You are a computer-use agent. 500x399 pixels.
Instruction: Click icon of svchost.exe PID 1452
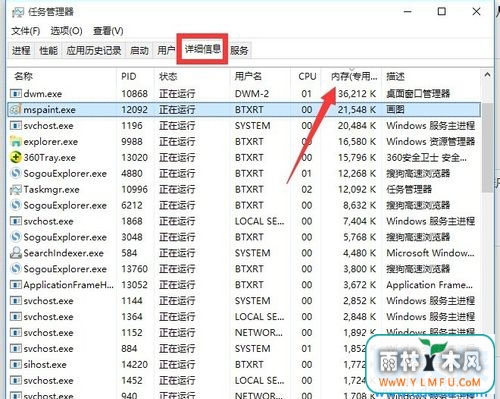coord(15,380)
